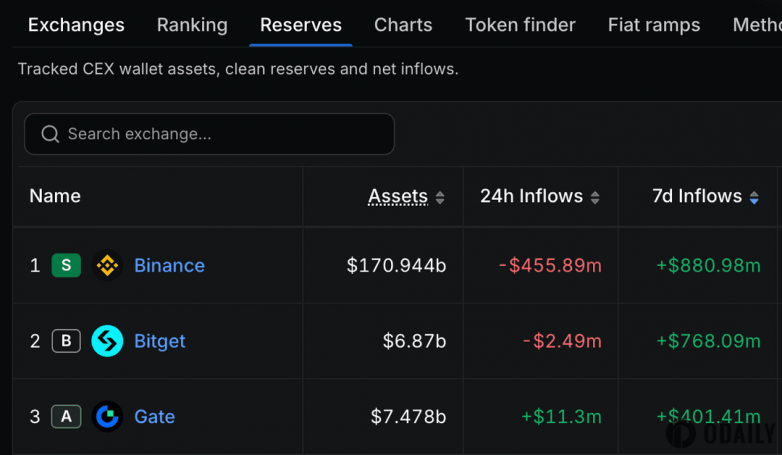The height and width of the screenshot is (455, 782).
Task: Click the sort arrows next to Assets
Action: (x=439, y=198)
